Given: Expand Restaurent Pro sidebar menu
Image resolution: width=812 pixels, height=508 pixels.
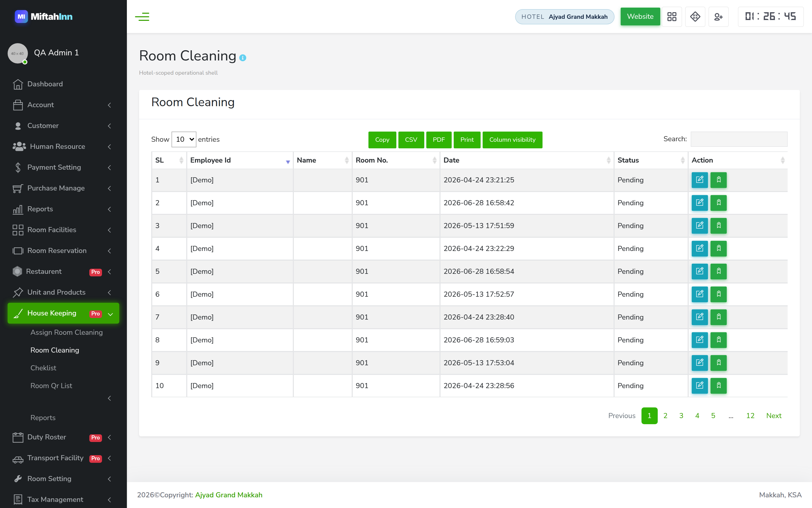Looking at the screenshot, I should (63, 272).
